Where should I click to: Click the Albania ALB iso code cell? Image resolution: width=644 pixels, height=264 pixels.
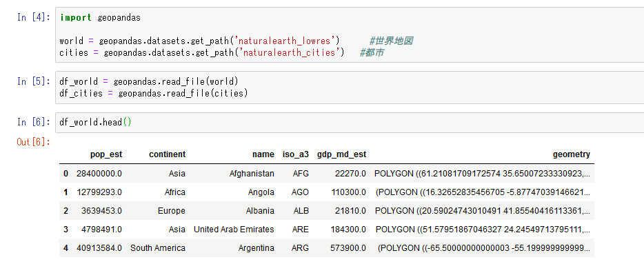[x=301, y=211]
